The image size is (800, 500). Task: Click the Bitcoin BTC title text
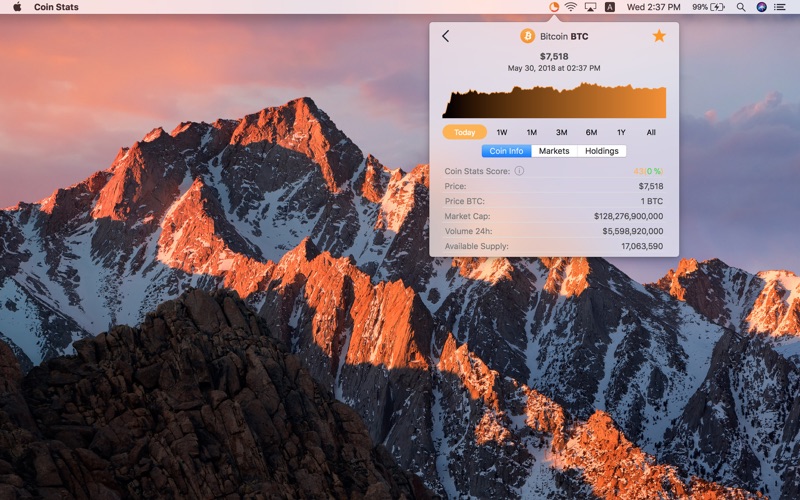tap(564, 36)
